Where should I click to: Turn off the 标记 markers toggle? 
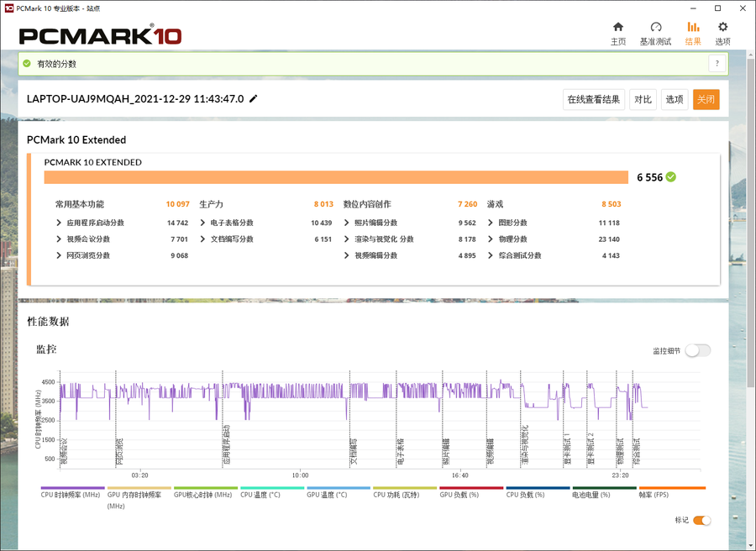tap(701, 521)
